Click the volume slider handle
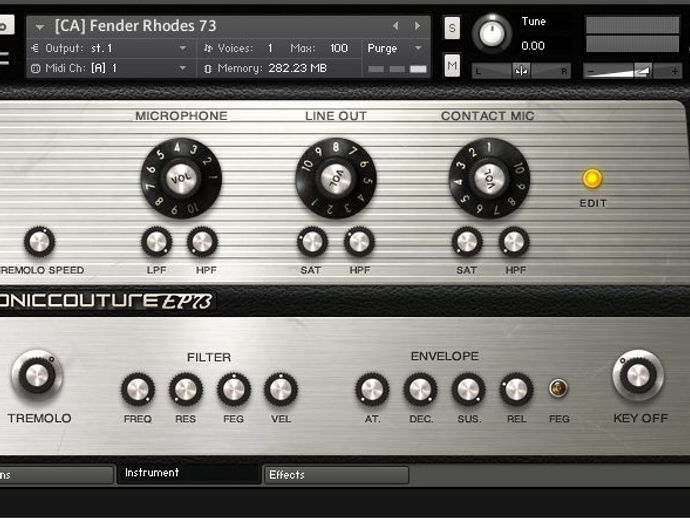The width and height of the screenshot is (690, 518). point(643,71)
